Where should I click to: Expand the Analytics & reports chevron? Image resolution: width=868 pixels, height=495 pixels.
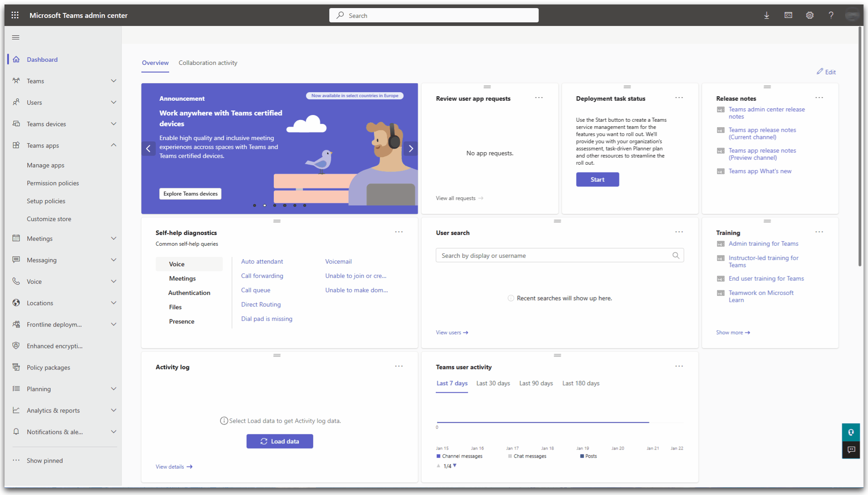point(114,410)
